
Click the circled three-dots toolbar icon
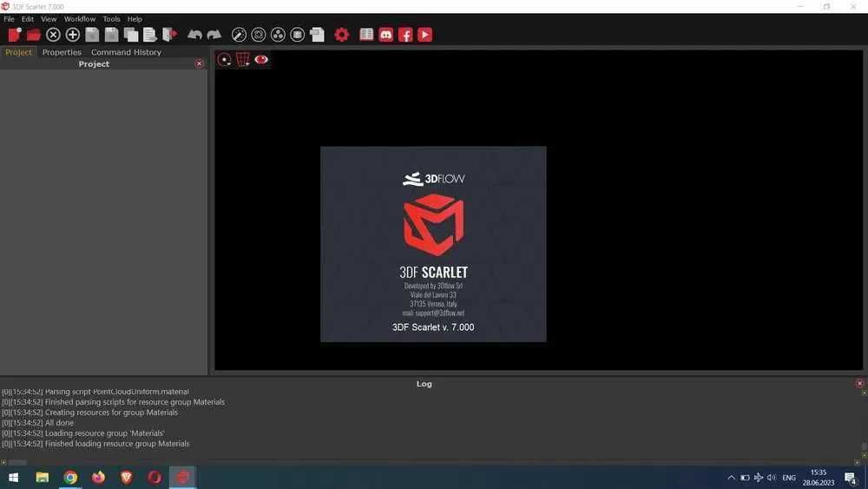278,35
